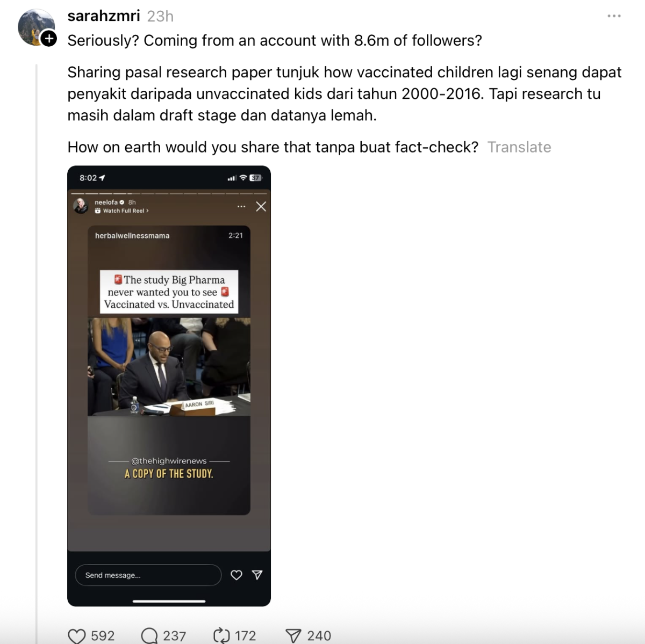645x644 pixels.
Task: Open the story's three-dot options
Action: pos(241,206)
